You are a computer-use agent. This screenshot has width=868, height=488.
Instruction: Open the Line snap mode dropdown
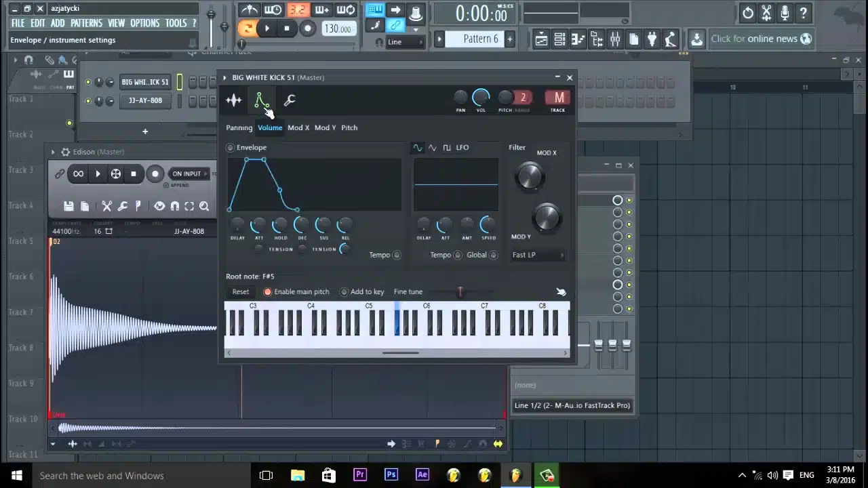(405, 42)
